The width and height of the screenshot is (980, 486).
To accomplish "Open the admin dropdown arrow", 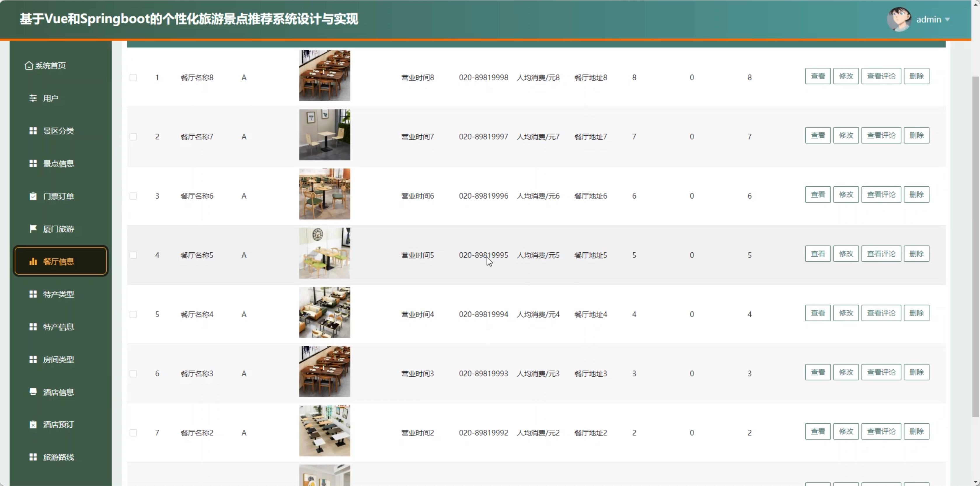I will [947, 19].
